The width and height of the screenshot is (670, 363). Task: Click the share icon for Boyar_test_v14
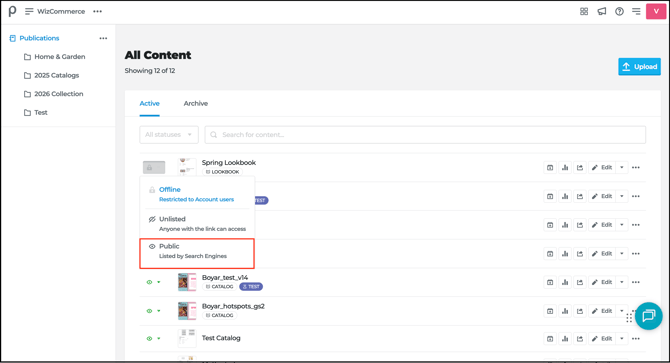(580, 282)
